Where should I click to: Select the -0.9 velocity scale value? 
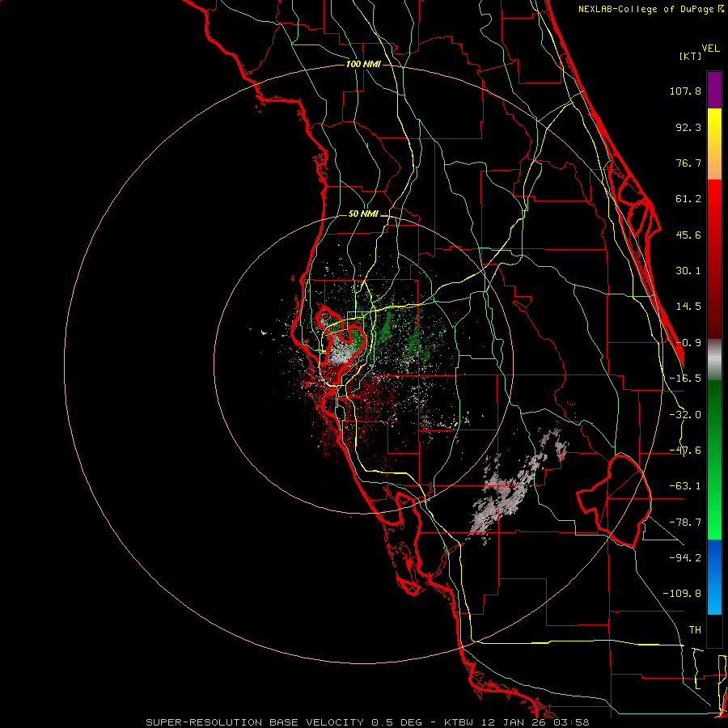click(x=688, y=343)
